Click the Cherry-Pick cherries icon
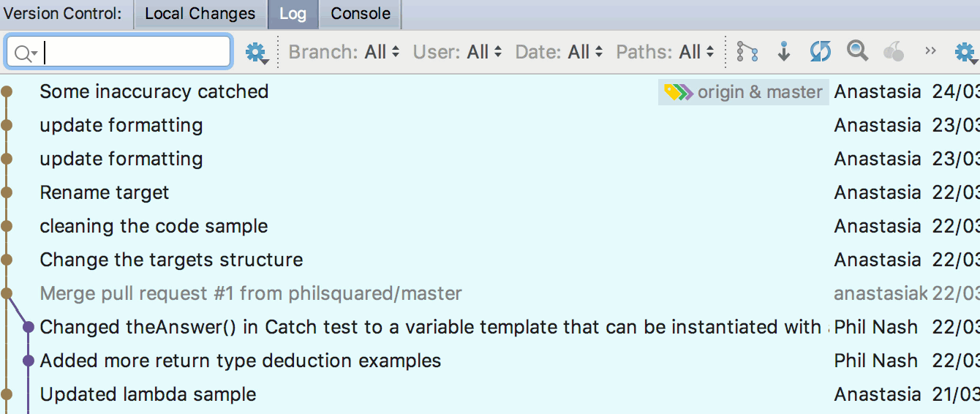Screen dimensions: 980x414 click(893, 51)
